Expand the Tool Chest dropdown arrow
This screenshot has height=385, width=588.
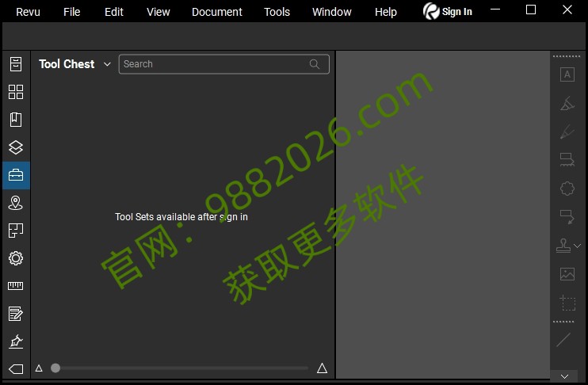tap(107, 64)
